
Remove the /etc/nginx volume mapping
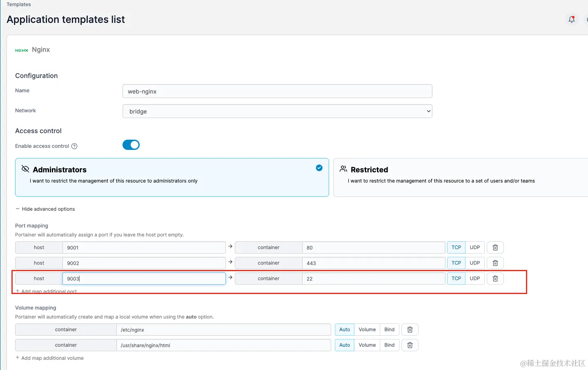click(410, 330)
